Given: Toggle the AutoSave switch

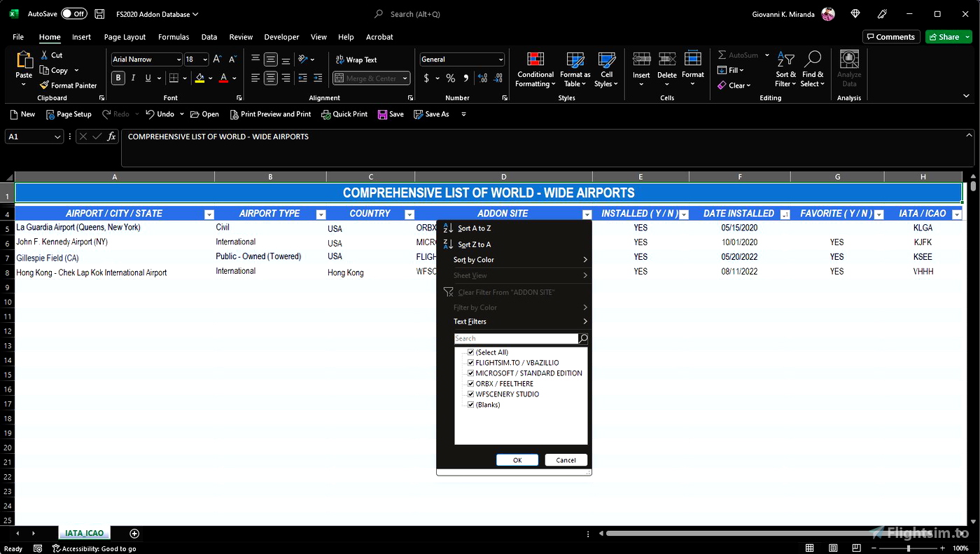Looking at the screenshot, I should click(x=73, y=14).
